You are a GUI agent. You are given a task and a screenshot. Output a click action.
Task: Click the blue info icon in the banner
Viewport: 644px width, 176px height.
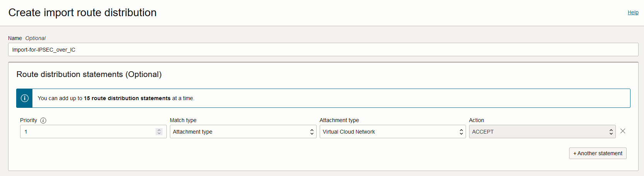(x=25, y=98)
